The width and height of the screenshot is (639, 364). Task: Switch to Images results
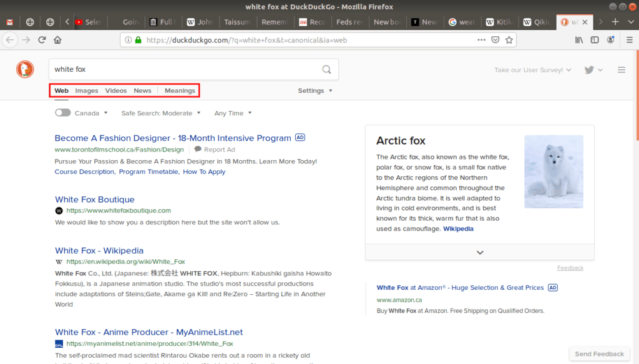tap(86, 90)
